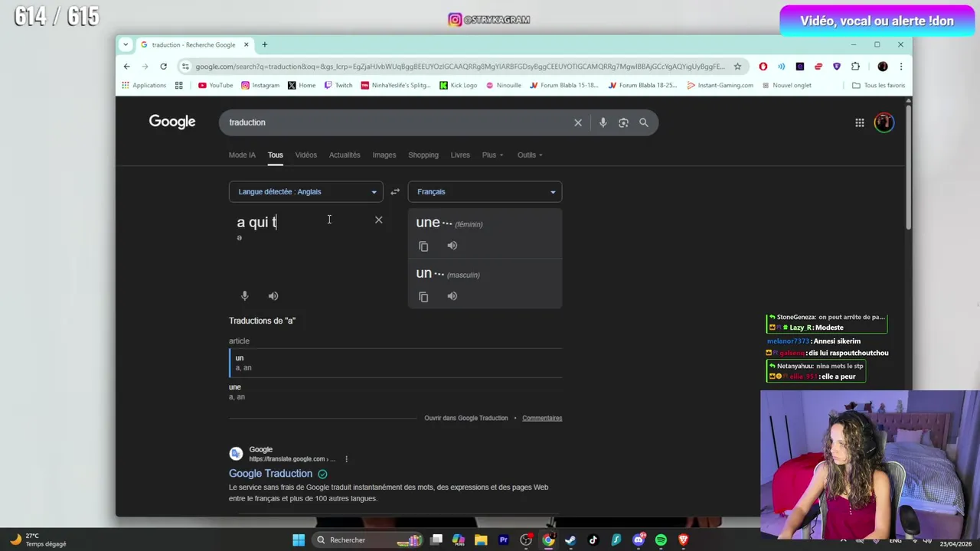Bookmark this page with the star
Screen dimensions: 980x551
coord(738,67)
